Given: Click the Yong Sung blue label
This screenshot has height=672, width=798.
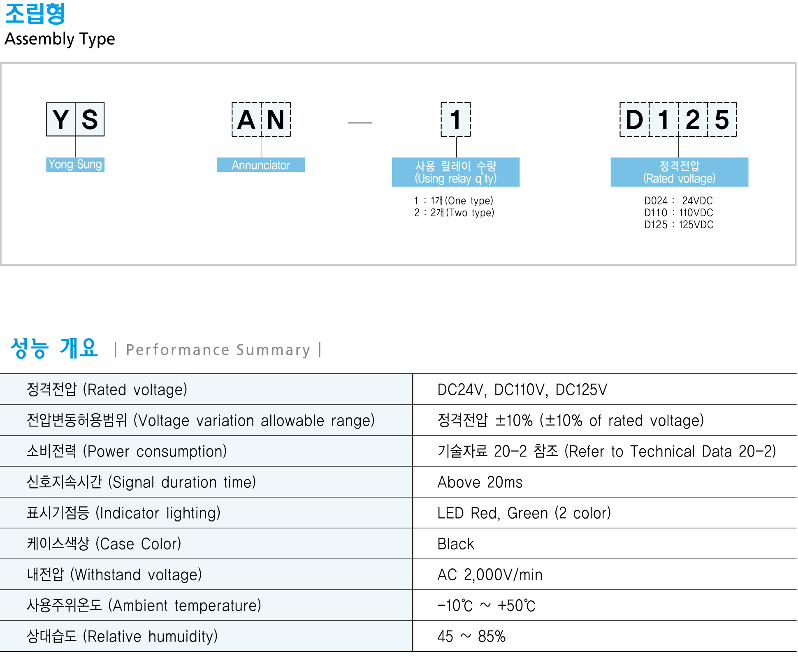Looking at the screenshot, I should coord(75,165).
